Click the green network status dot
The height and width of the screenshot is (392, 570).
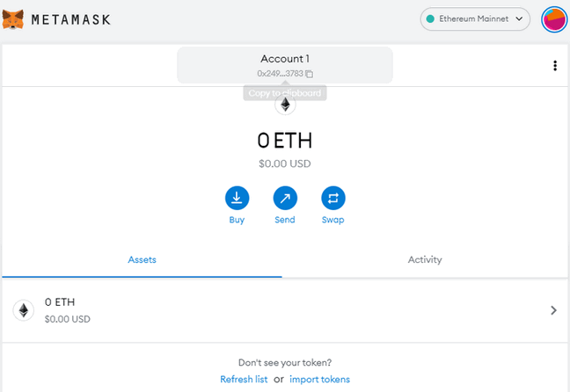click(x=430, y=18)
